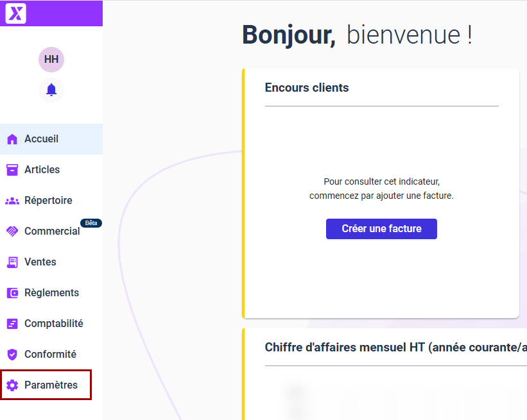Click the Paramètres gear icon

12,385
